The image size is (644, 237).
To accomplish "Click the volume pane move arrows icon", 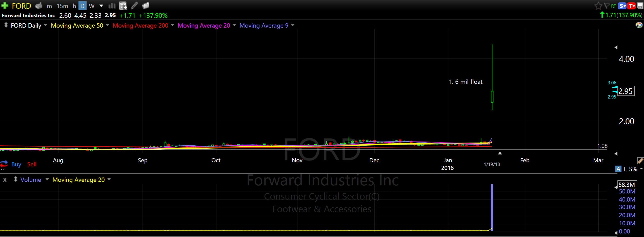I will 15,179.
